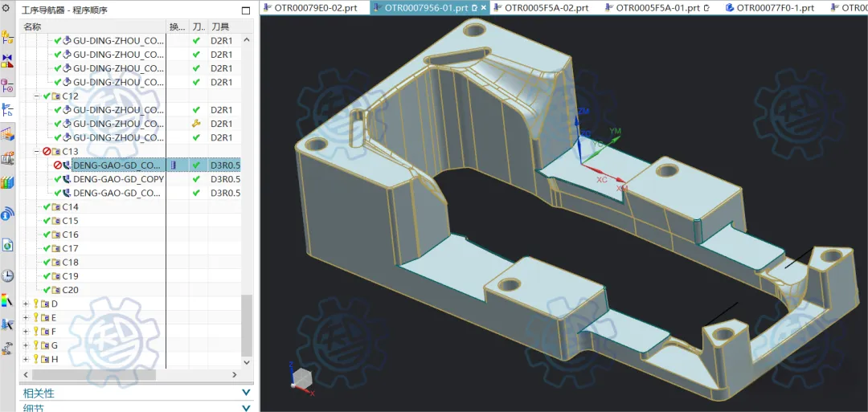Select the C15 program group
The image size is (868, 412).
pos(70,221)
